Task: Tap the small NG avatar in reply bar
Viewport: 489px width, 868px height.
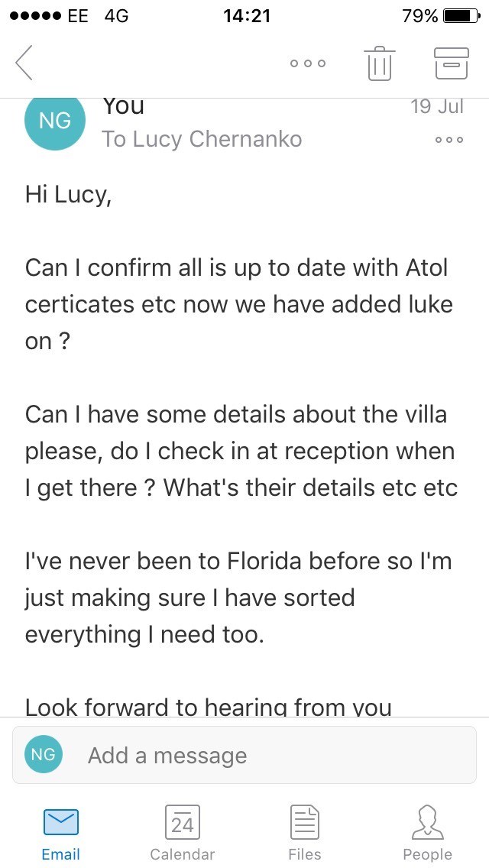Action: [44, 755]
